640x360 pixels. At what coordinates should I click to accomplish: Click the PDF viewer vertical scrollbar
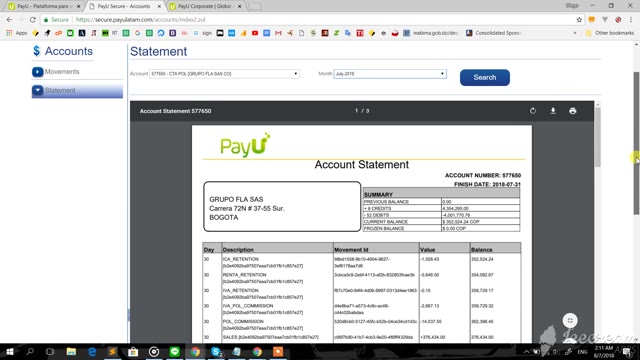[x=598, y=137]
